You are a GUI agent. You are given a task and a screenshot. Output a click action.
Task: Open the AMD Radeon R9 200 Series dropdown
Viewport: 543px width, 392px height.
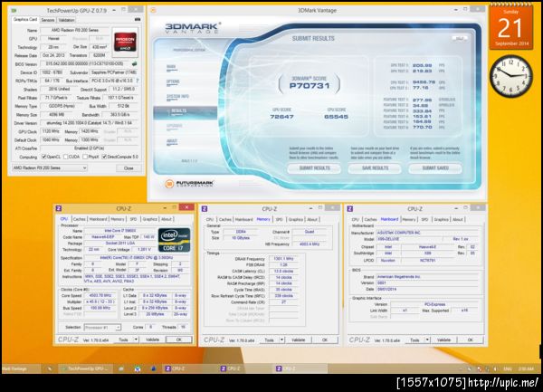click(x=50, y=168)
